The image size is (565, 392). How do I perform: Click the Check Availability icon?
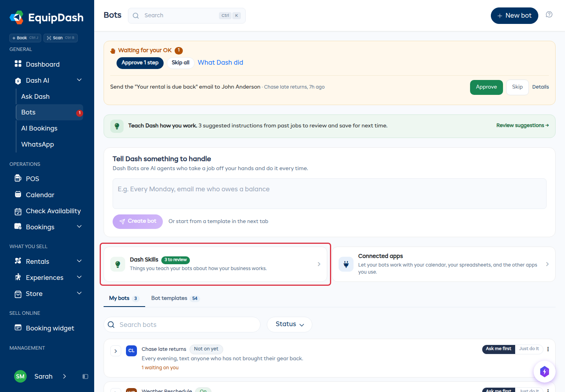click(x=18, y=211)
